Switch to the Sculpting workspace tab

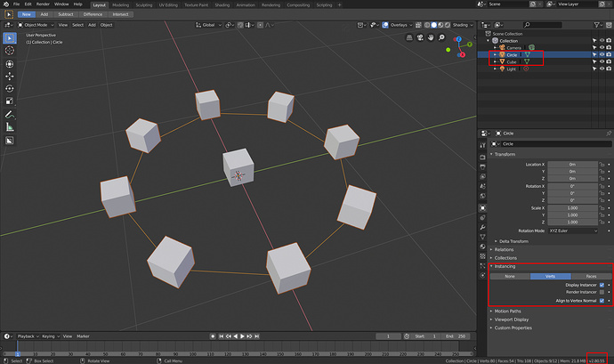click(x=143, y=5)
